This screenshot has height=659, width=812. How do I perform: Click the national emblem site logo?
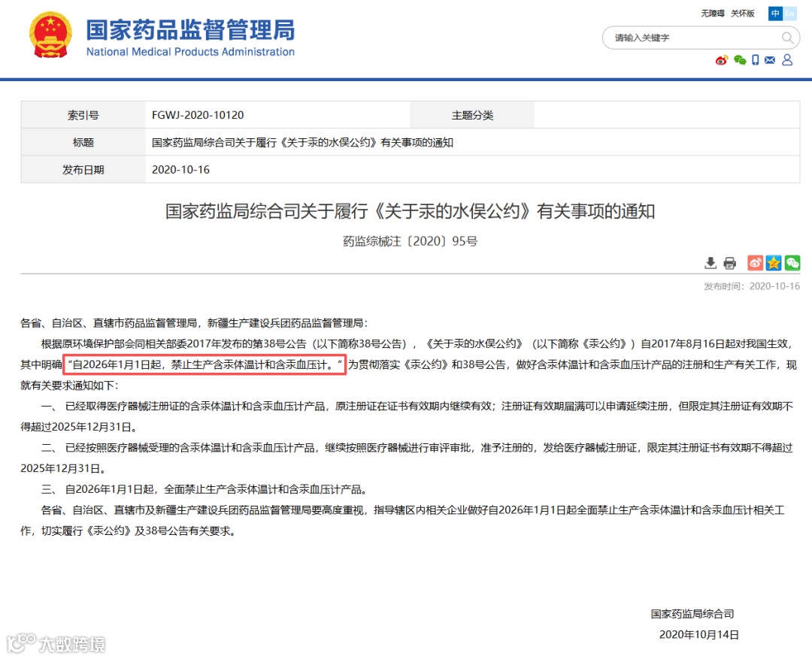point(50,35)
